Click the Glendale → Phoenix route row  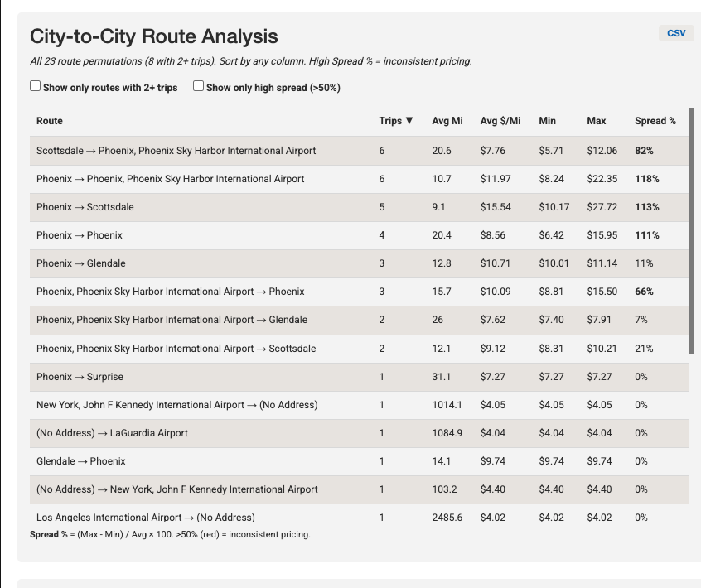click(x=81, y=461)
